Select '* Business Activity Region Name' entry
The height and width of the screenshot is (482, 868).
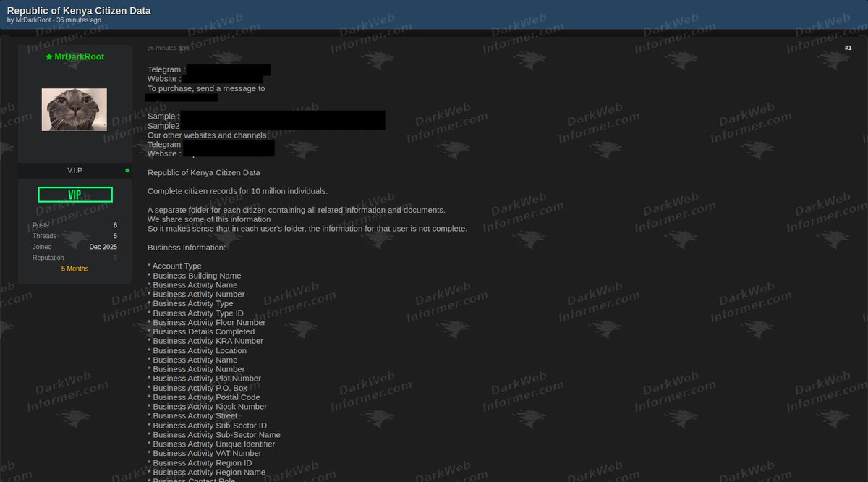tap(206, 473)
